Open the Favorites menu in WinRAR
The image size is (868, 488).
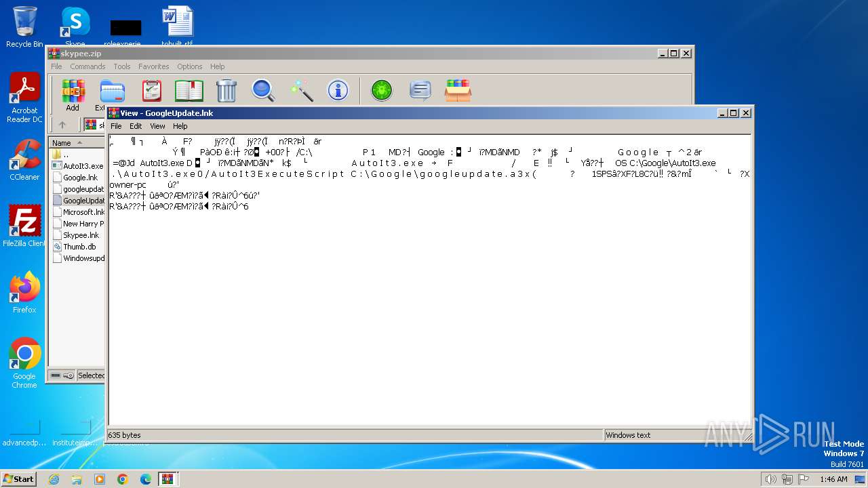coord(154,66)
